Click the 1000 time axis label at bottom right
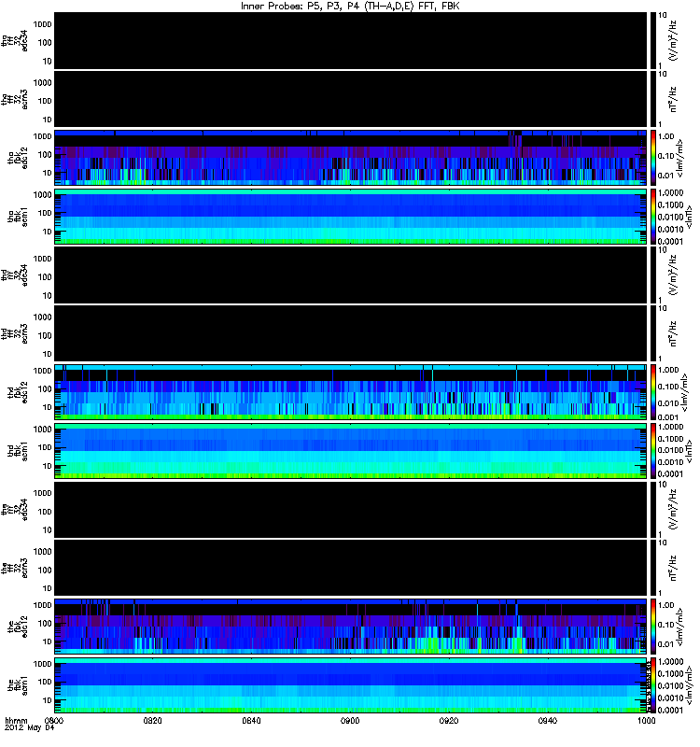Image resolution: width=700 pixels, height=747 pixels. (x=646, y=720)
